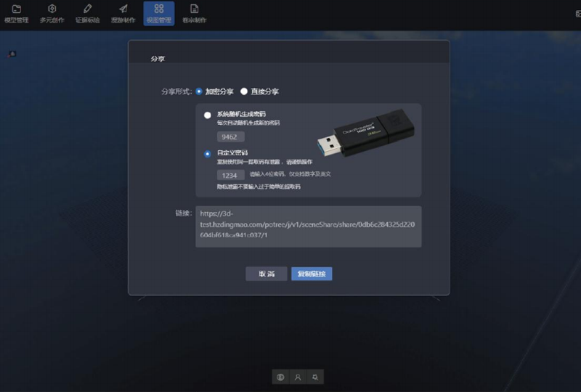
Task: Click the person icon in bottom toolbar
Action: 298,377
